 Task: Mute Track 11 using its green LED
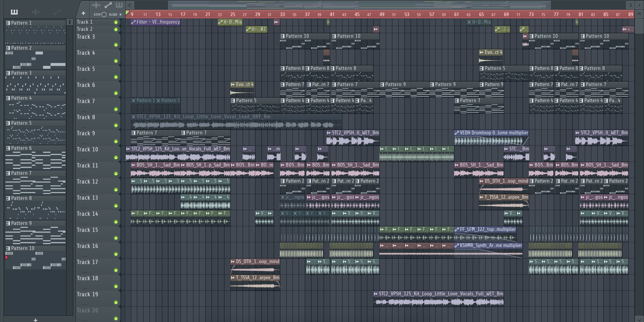point(116,174)
